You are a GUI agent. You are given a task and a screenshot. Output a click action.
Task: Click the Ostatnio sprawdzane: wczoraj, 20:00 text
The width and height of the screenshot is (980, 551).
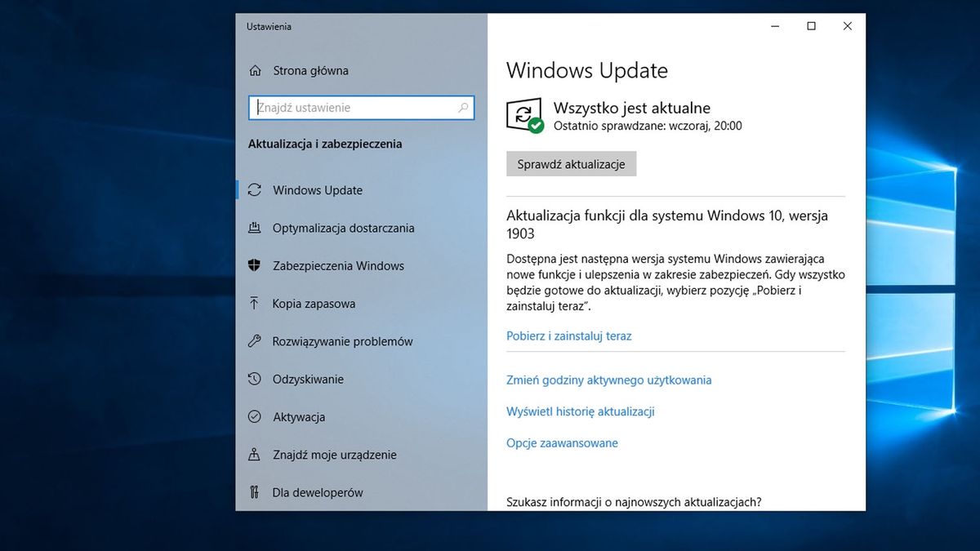click(648, 127)
